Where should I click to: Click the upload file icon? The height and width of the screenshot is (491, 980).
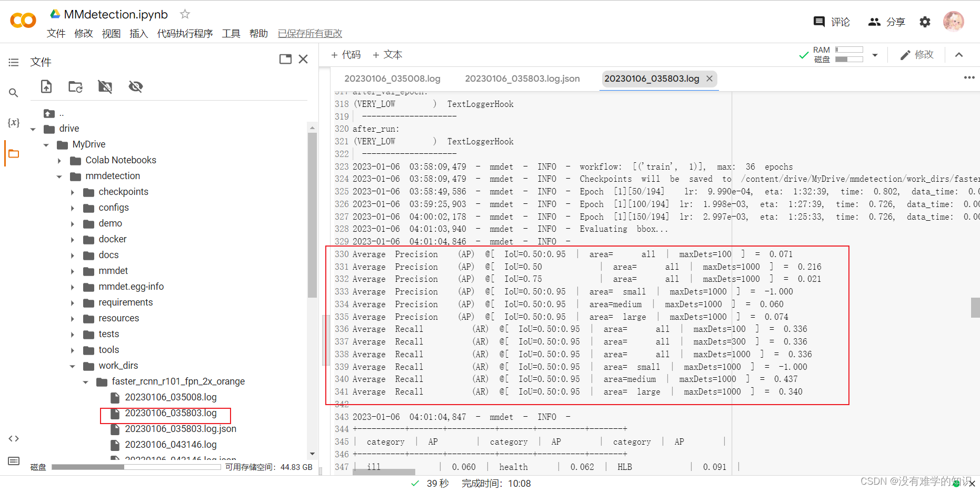point(46,86)
